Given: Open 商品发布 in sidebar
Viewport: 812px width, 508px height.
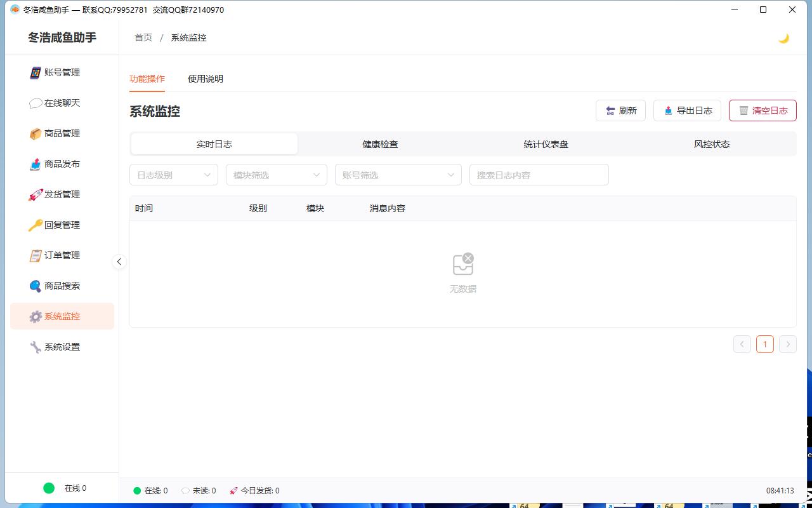Looking at the screenshot, I should point(62,164).
